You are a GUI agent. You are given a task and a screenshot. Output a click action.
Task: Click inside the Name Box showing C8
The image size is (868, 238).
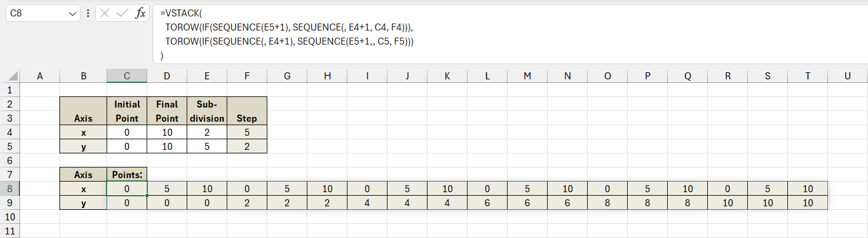point(35,14)
